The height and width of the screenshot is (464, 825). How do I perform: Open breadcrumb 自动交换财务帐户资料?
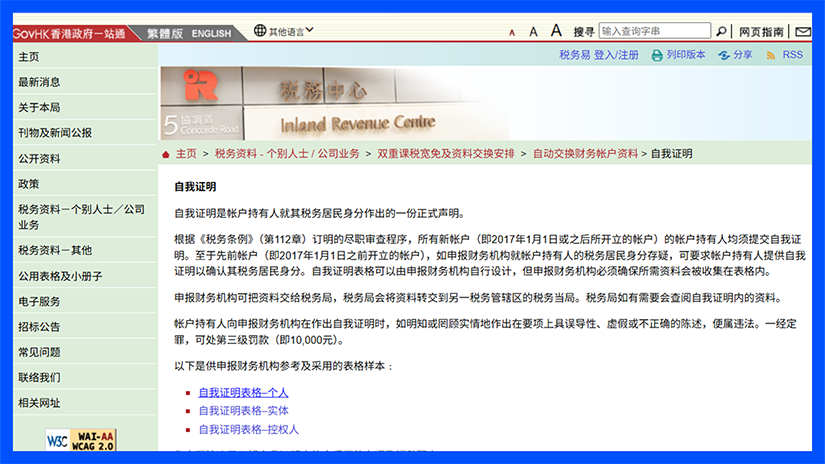(585, 154)
